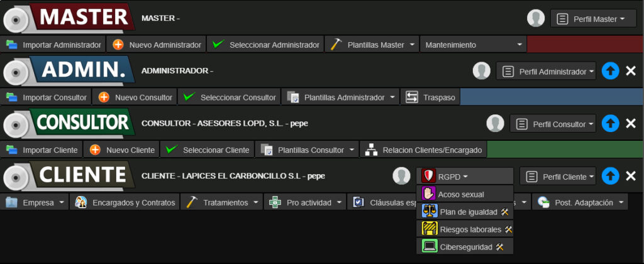This screenshot has width=644, height=264.
Task: Click Seleccionar Cliente button
Action: pos(208,150)
